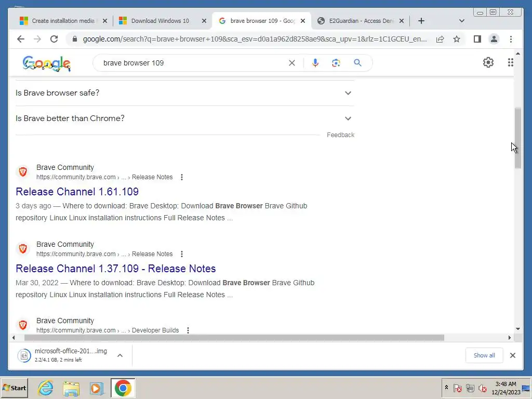Search by image with Lens icon
Viewport: 532px width, 399px height.
click(x=336, y=63)
